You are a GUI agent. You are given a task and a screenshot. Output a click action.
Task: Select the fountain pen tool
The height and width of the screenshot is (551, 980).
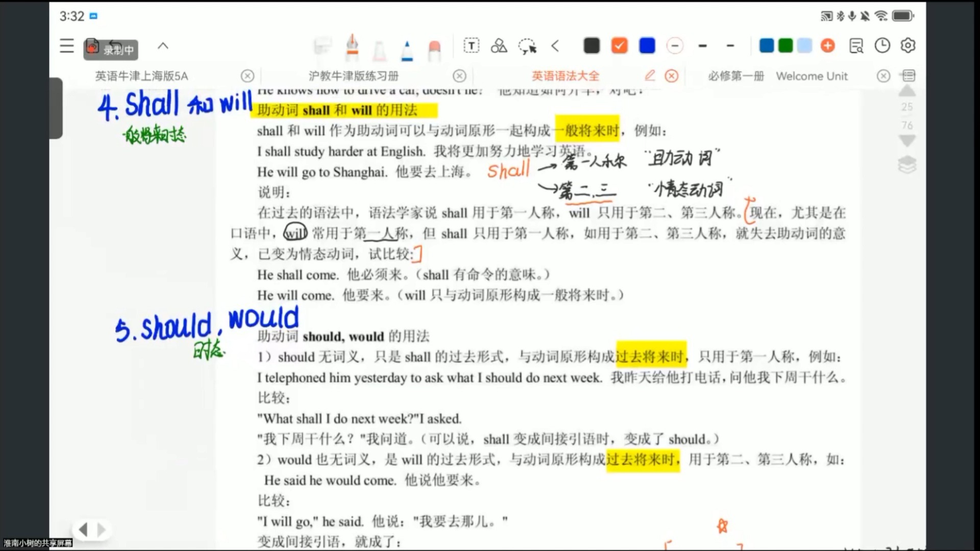click(x=352, y=47)
